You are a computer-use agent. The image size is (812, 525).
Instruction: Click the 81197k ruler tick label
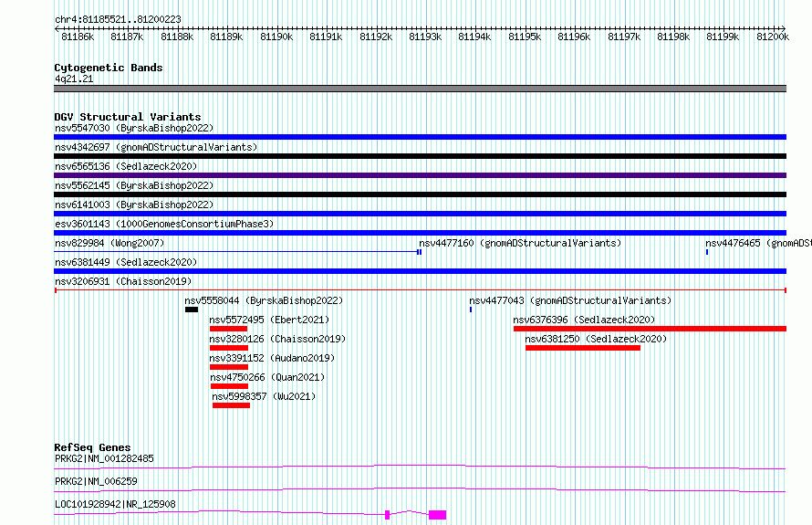pyautogui.click(x=624, y=37)
